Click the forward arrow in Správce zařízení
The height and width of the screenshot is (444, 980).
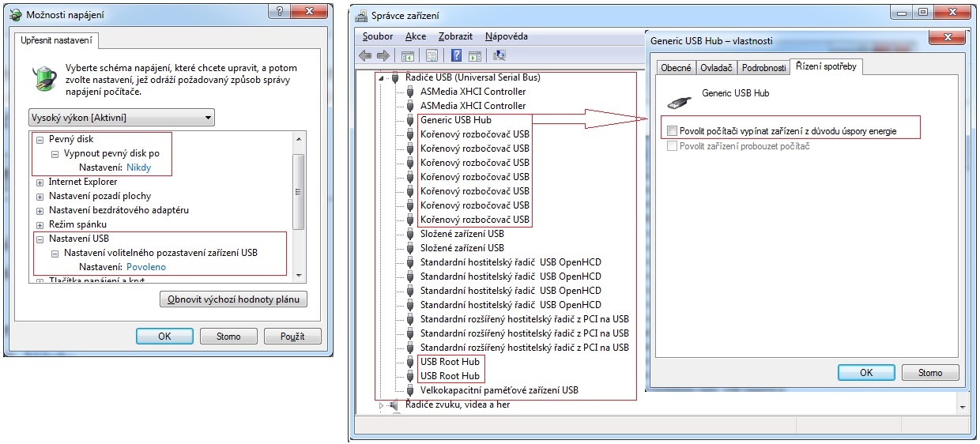coord(383,55)
